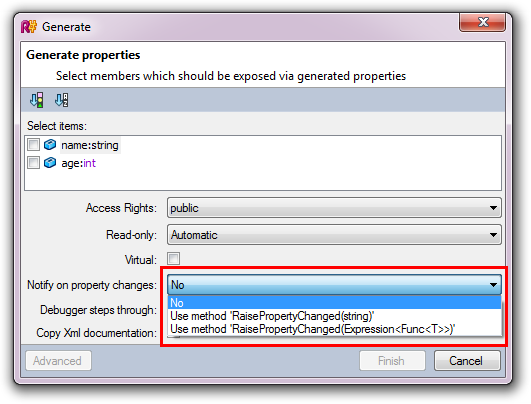Viewport: 531px width, 404px height.
Task: Open the Access Rights dropdown
Action: [x=334, y=208]
